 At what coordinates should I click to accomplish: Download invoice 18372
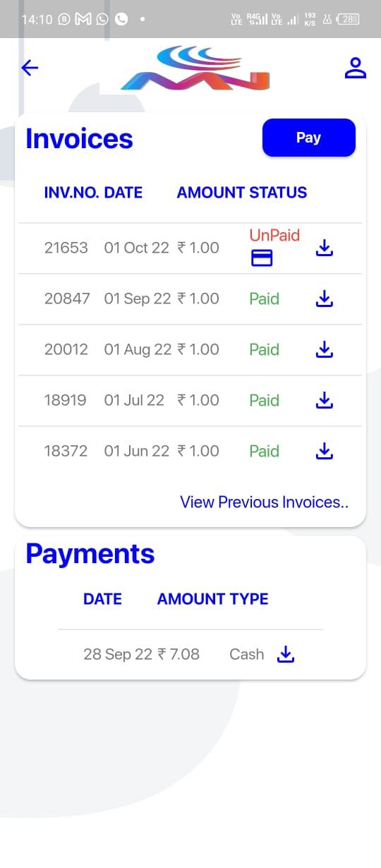(324, 451)
